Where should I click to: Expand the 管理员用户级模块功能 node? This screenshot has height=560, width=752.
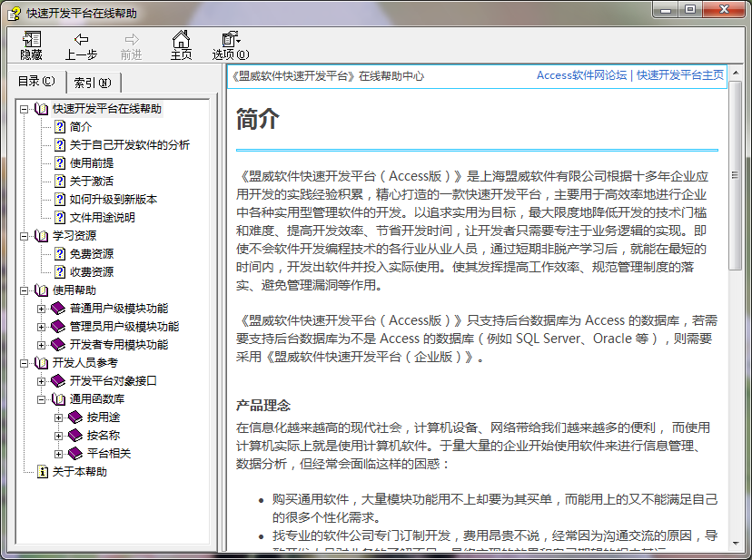click(x=41, y=327)
